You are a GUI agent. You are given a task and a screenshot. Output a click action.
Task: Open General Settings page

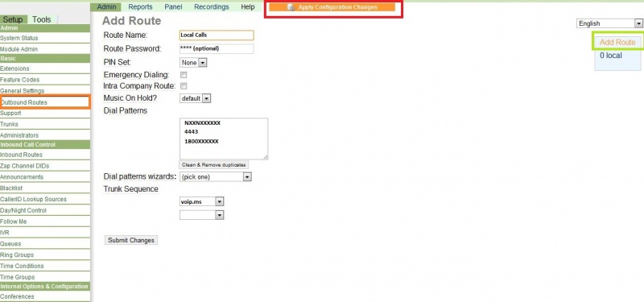pos(45,91)
